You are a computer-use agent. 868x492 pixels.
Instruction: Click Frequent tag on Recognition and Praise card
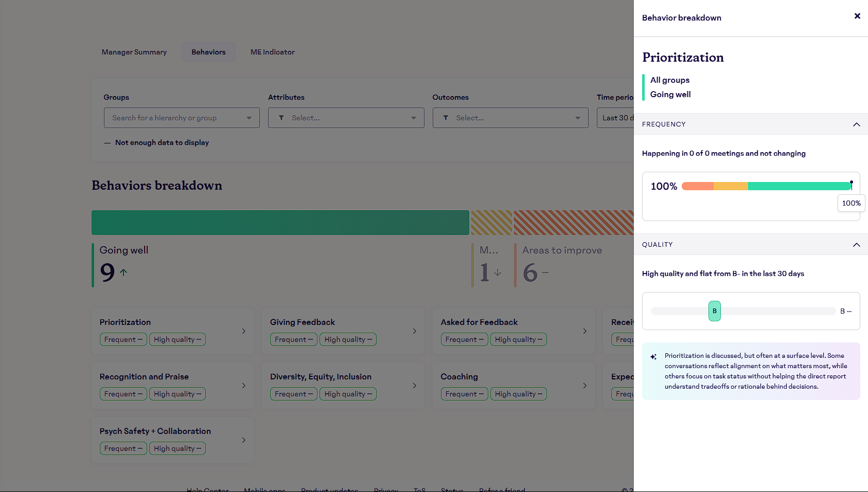click(x=123, y=394)
